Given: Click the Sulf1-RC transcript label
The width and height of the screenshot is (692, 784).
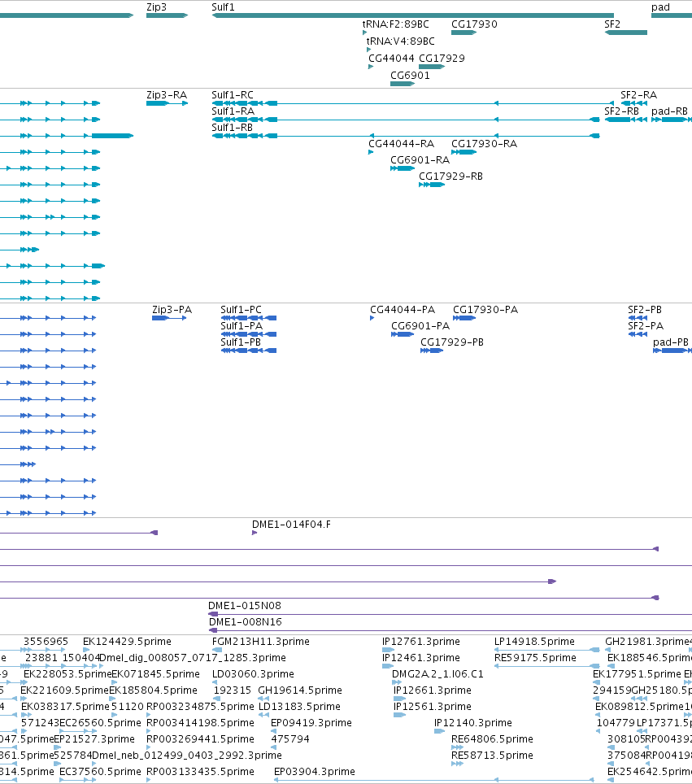Looking at the screenshot, I should (x=233, y=95).
